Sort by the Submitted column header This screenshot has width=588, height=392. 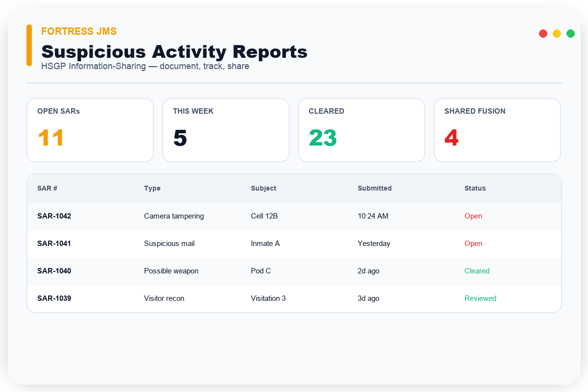pos(375,188)
